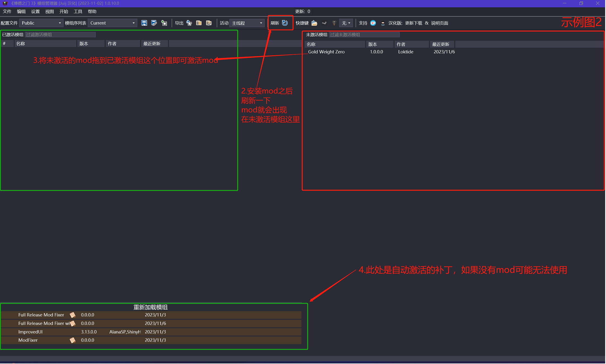Viewport: 606px width, 364px height.
Task: Click the folder icon in the 导出 group
Action: pos(199,23)
